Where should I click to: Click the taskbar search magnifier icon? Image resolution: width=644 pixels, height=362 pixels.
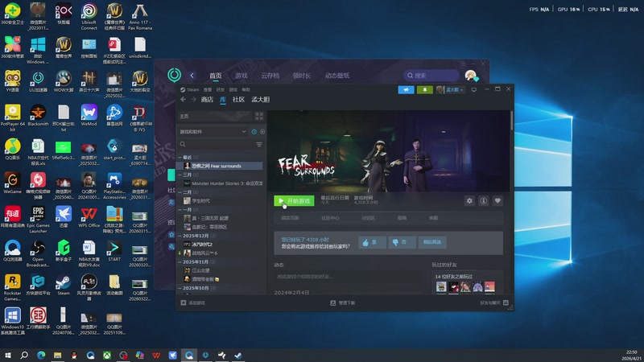coord(24,355)
